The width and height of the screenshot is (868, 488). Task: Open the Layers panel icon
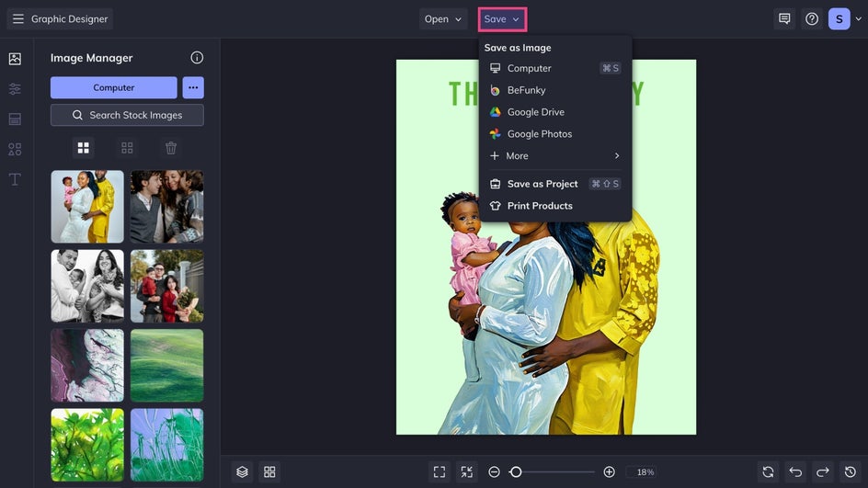pos(242,472)
